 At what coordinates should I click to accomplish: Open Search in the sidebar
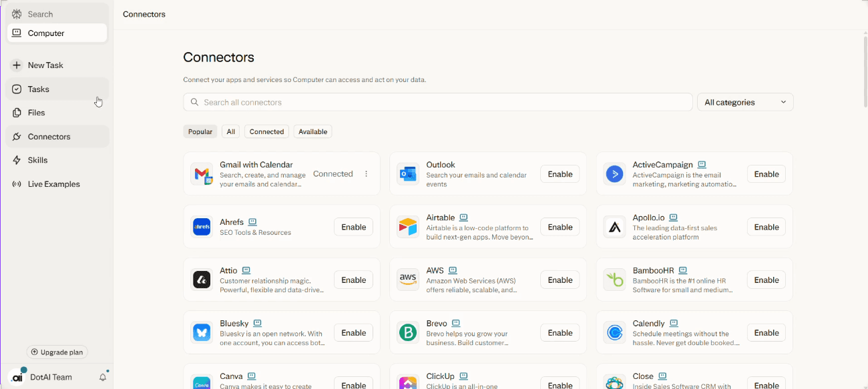point(57,14)
